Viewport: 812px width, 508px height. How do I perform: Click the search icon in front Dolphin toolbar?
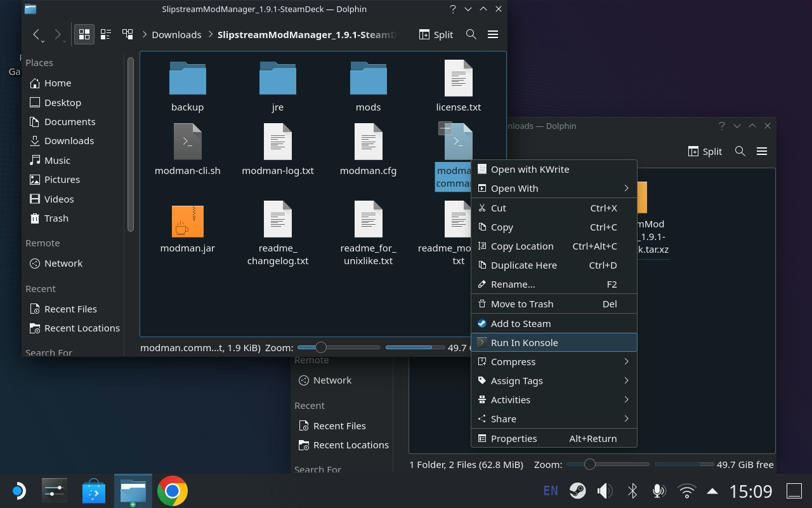point(471,34)
